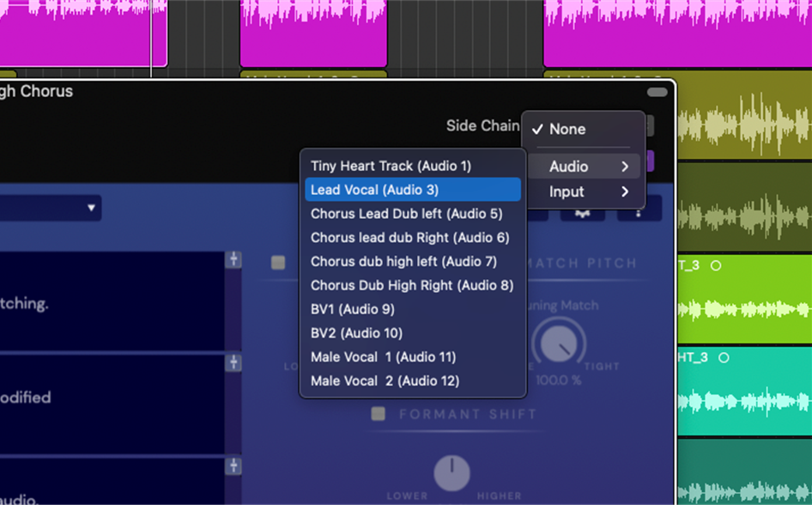Enable the Formant Shift checkbox
Image resolution: width=812 pixels, height=505 pixels.
[x=378, y=414]
